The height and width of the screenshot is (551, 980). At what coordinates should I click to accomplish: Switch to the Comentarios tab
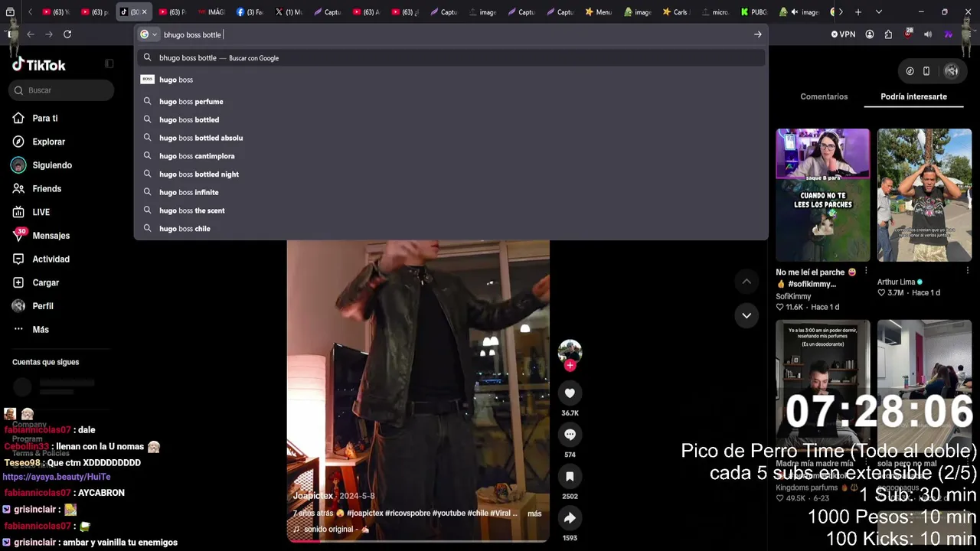[824, 96]
